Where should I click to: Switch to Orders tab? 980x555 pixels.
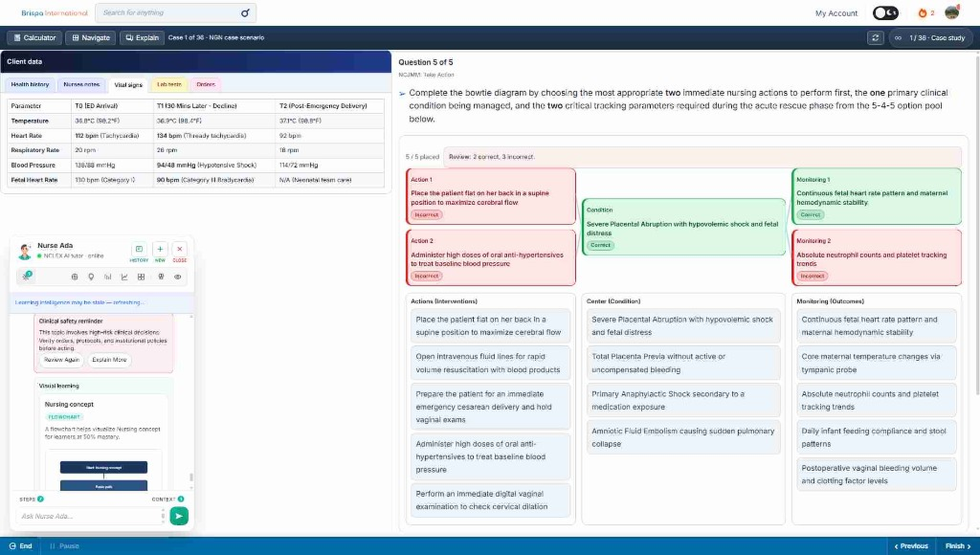[206, 84]
